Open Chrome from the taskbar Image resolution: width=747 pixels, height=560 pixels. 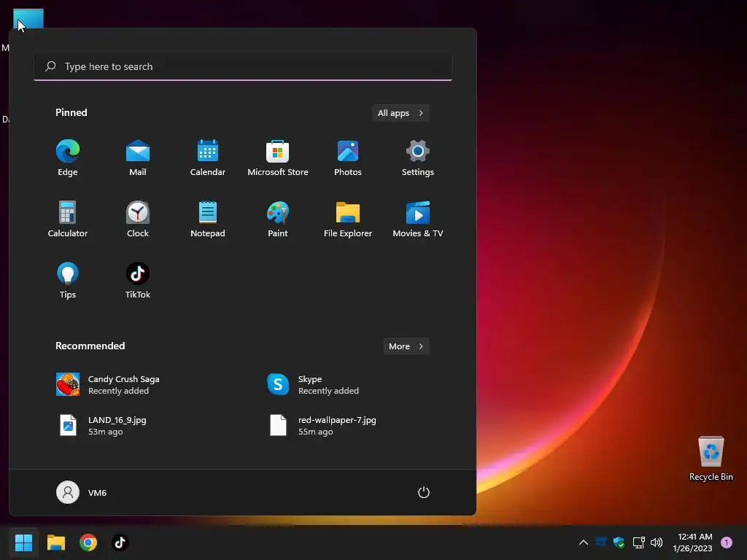(x=88, y=542)
